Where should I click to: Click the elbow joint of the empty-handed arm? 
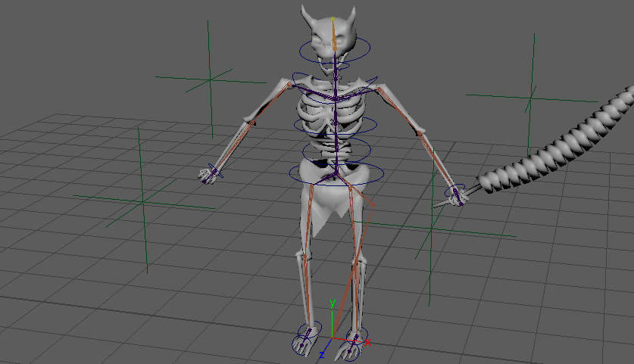[x=253, y=122]
